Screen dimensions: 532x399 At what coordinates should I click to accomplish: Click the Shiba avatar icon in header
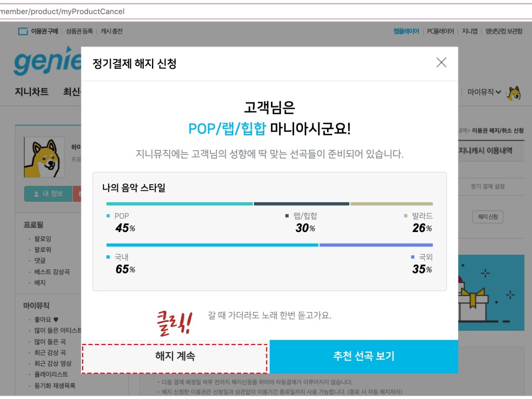tap(514, 93)
